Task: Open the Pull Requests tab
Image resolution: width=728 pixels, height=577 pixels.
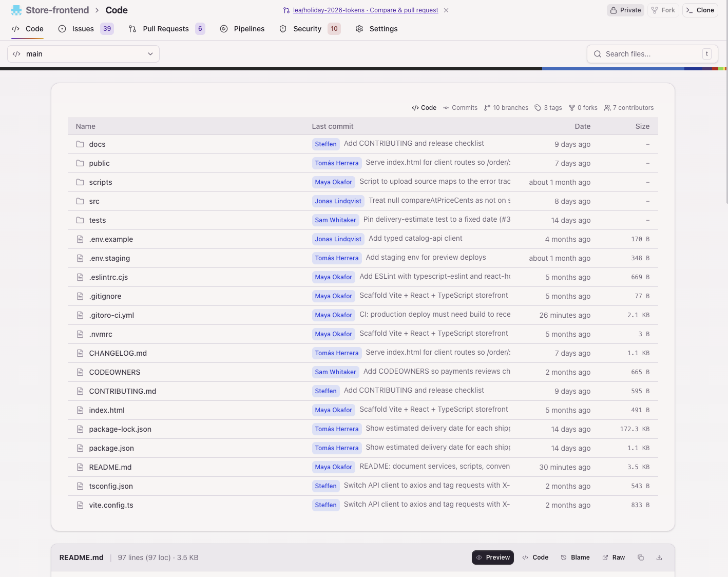Action: (166, 29)
